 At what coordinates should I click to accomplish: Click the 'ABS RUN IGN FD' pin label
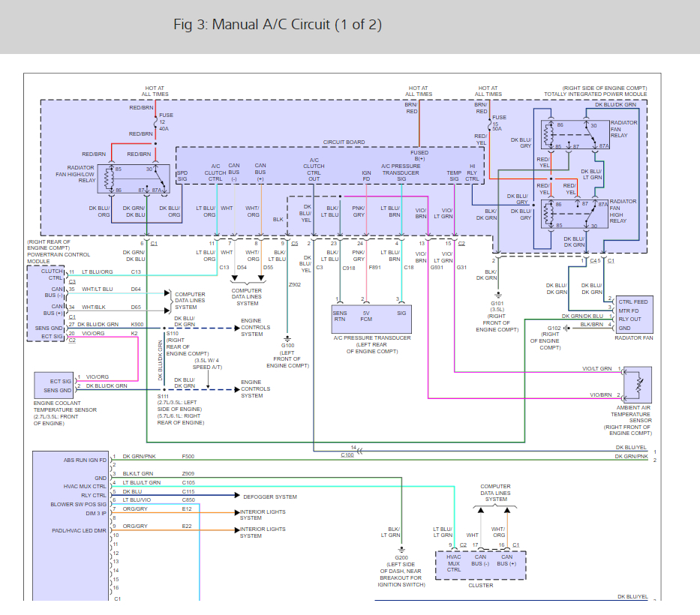(86, 460)
